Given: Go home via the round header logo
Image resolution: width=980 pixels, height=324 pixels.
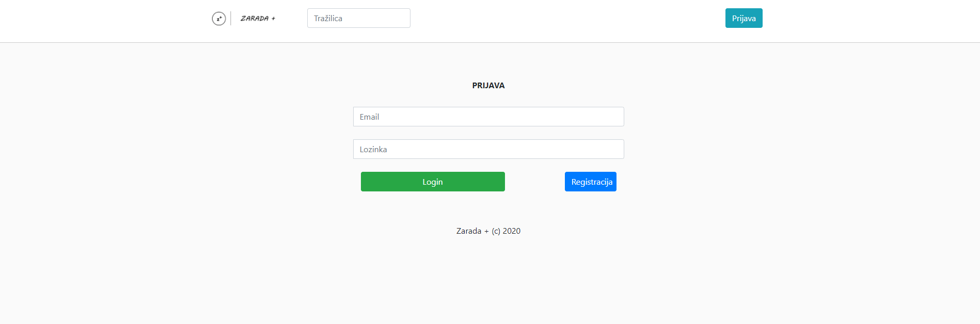Looking at the screenshot, I should 219,19.
